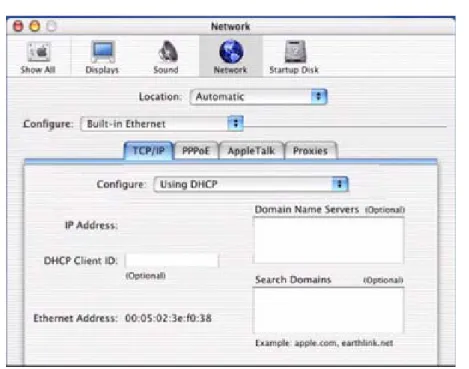Open the Show All preferences icon
This screenshot has width=469, height=369.
point(38,57)
